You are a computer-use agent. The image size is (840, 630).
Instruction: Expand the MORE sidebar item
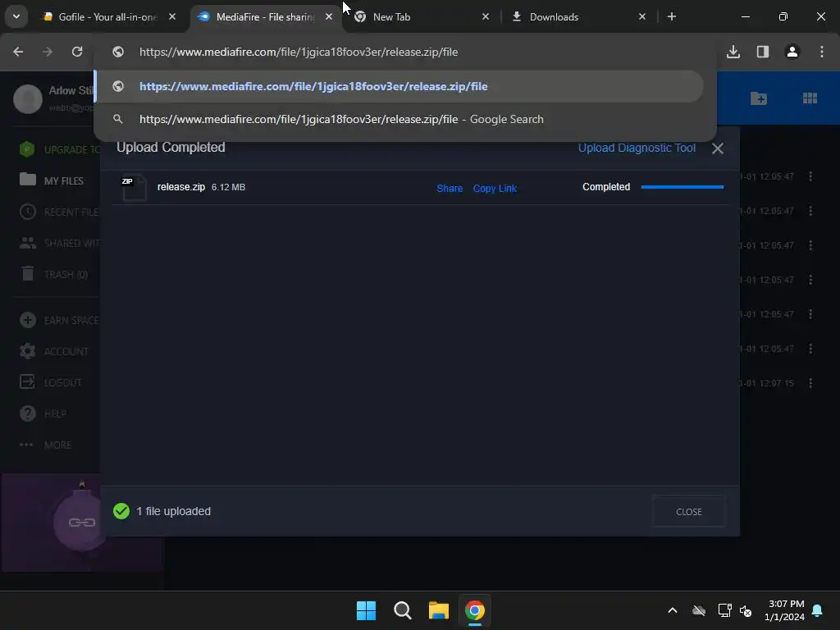tap(46, 445)
